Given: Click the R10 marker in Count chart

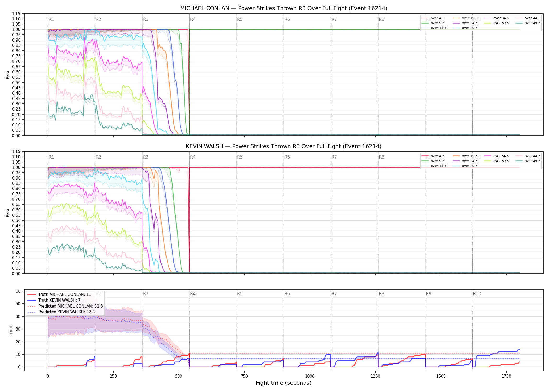Looking at the screenshot, I should (x=477, y=294).
